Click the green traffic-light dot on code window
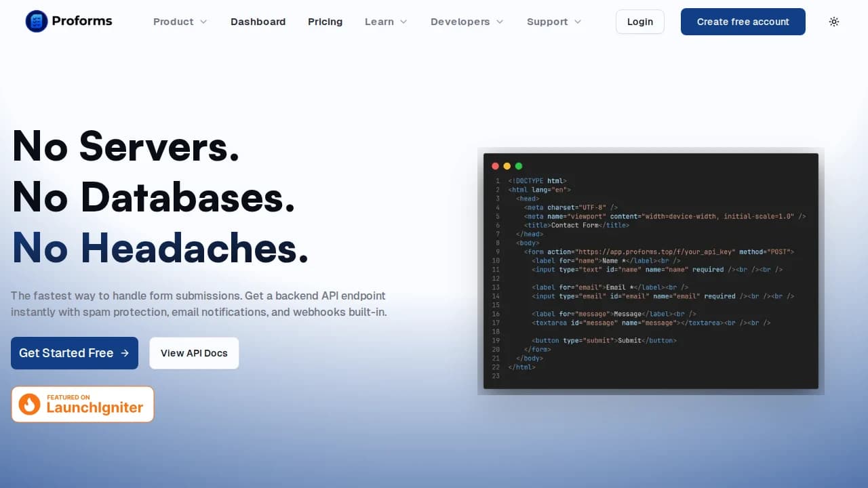Viewport: 868px width, 488px height. click(x=519, y=166)
